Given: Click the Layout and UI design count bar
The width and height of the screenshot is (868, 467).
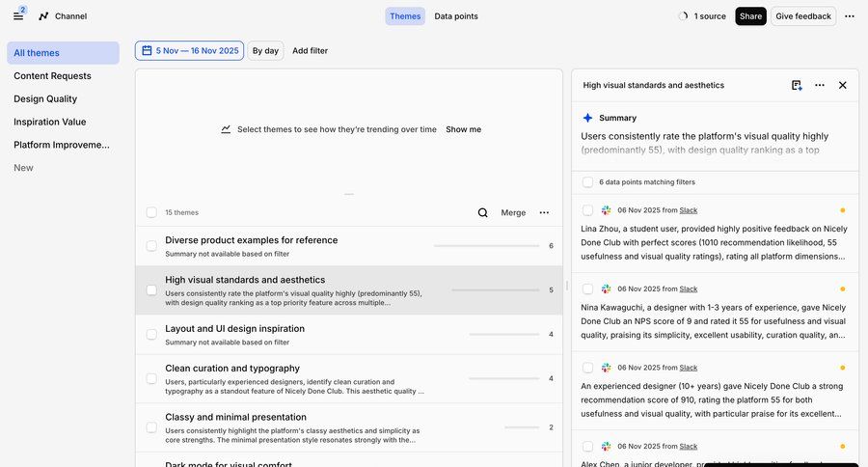Looking at the screenshot, I should [x=504, y=334].
